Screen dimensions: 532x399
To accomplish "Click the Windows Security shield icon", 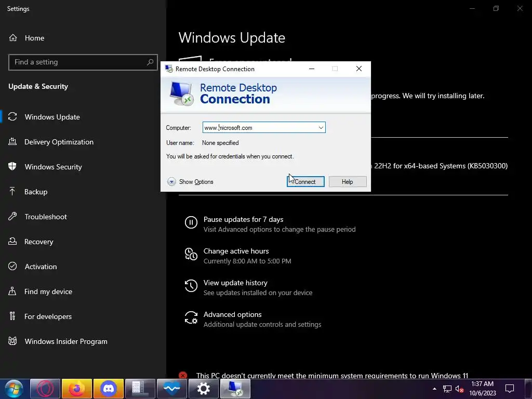I will click(x=12, y=166).
